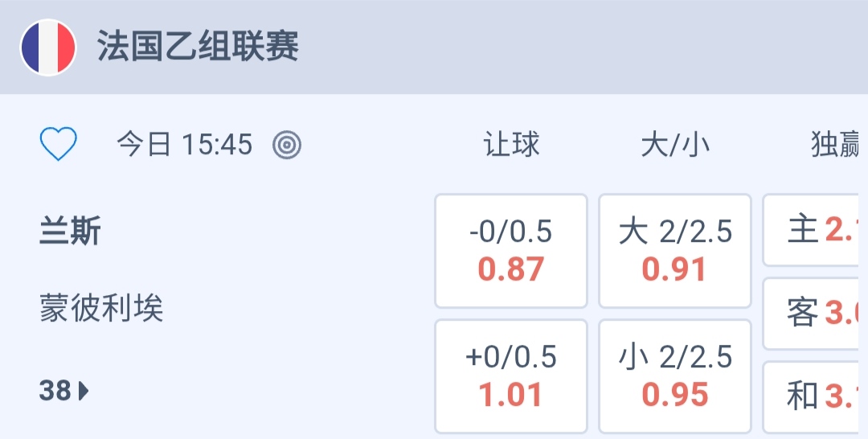This screenshot has width=868, height=439.
Task: Bet on 大 2/2.5 at 0.91
Action: pyautogui.click(x=675, y=251)
